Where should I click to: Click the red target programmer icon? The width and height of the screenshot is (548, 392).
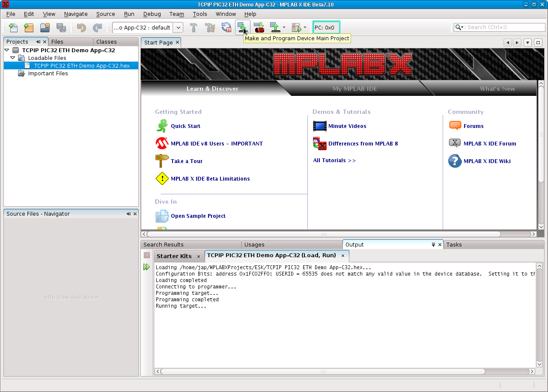[259, 27]
